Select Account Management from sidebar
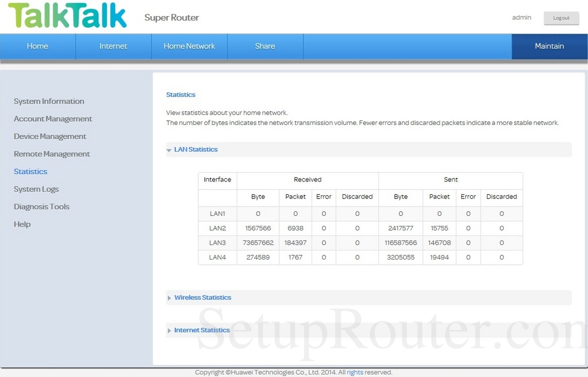This screenshot has height=377, width=588. click(53, 119)
